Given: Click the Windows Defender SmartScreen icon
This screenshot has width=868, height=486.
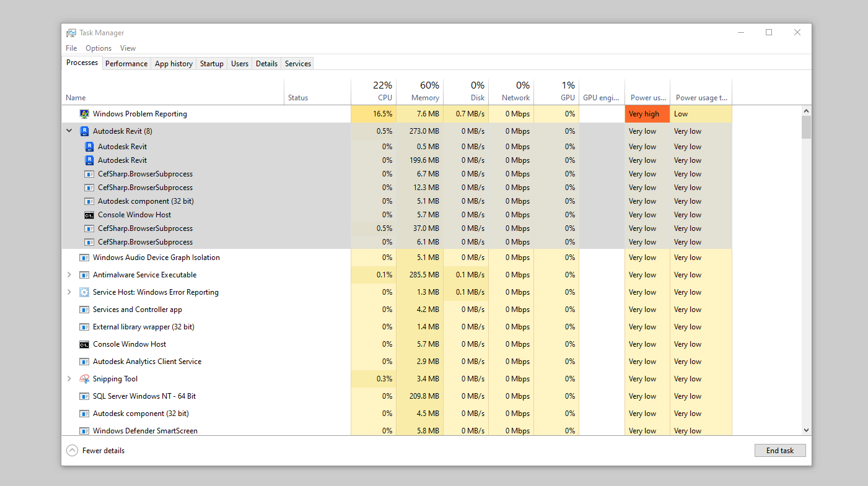Looking at the screenshot, I should (x=84, y=430).
